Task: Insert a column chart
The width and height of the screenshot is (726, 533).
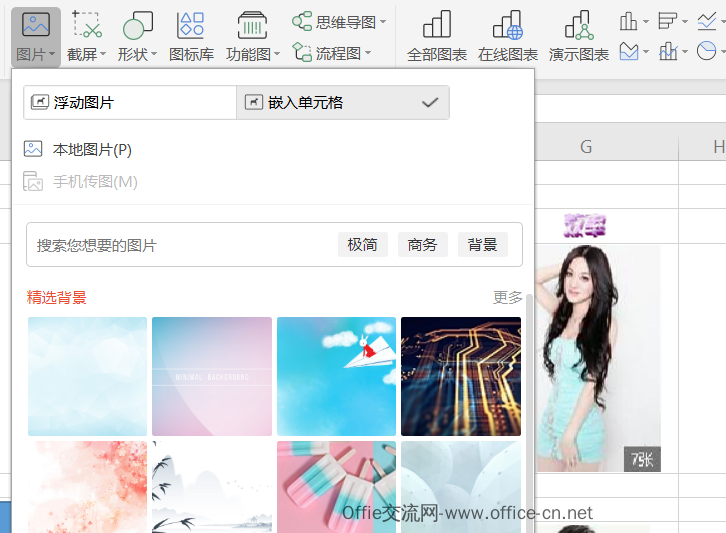Action: [628, 21]
